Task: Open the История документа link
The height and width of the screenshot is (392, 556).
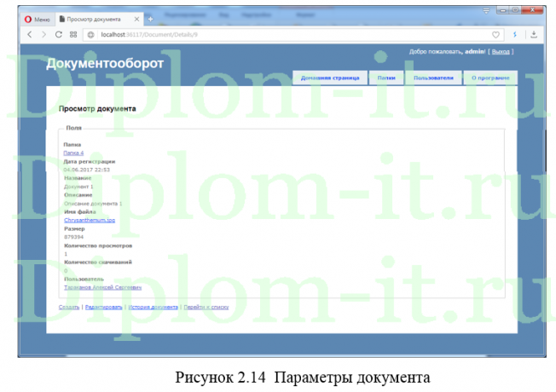Action: [x=153, y=307]
